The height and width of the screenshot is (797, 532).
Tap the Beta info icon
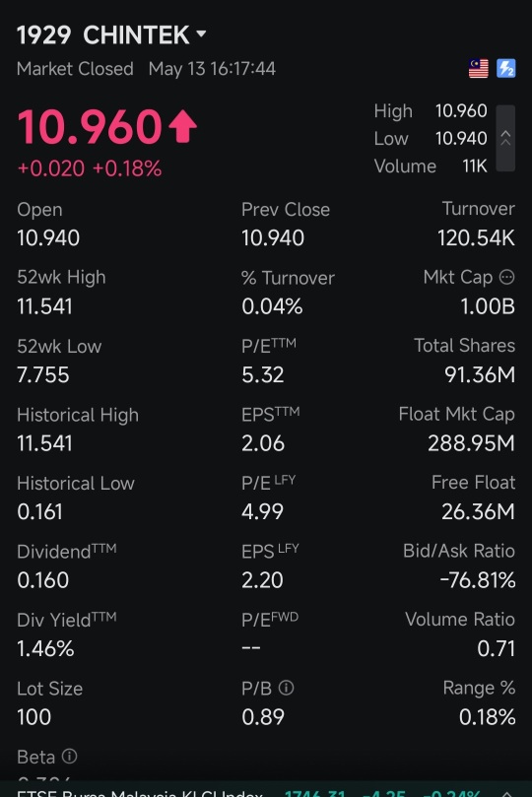(70, 757)
